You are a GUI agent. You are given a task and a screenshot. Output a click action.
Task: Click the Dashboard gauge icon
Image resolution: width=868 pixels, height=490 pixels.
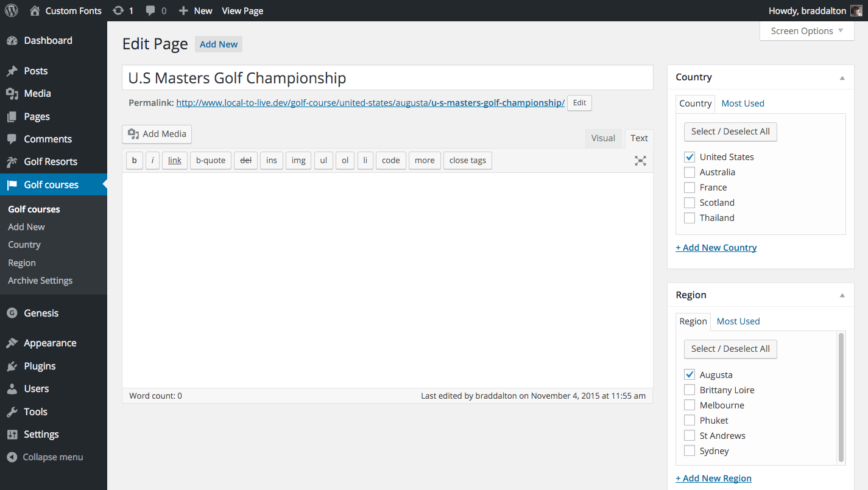pos(12,41)
